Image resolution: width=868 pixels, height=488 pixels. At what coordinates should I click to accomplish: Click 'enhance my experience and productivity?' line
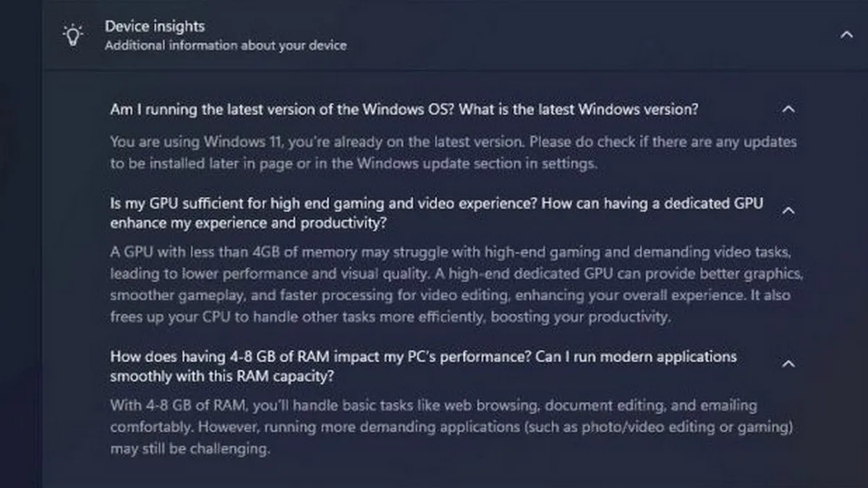(x=248, y=223)
